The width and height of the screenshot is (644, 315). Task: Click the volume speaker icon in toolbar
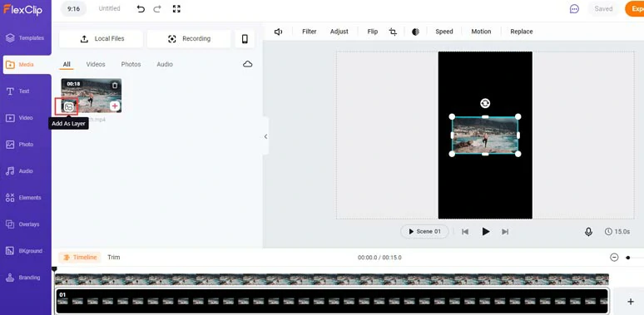pyautogui.click(x=278, y=32)
